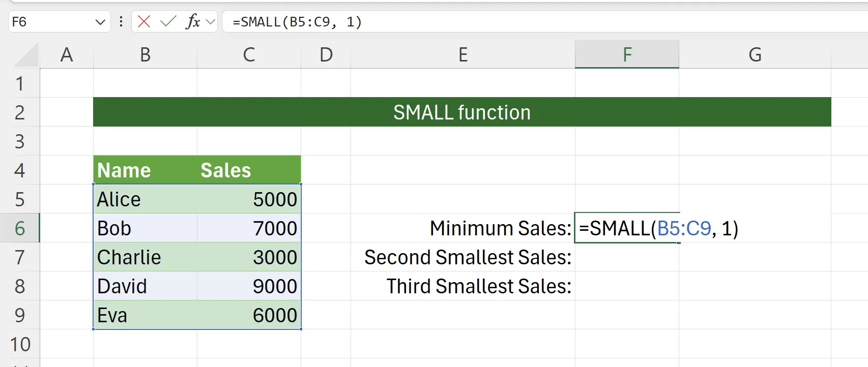Viewport: 868px width, 367px height.
Task: Select column G header
Action: click(755, 54)
